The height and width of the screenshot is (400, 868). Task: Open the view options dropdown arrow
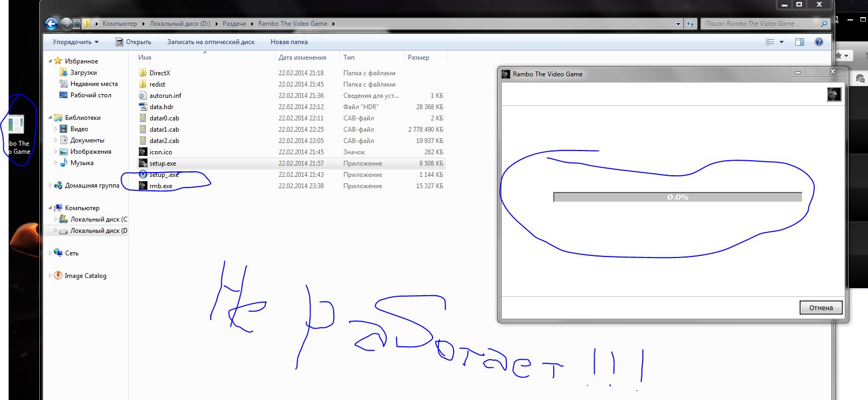point(781,42)
